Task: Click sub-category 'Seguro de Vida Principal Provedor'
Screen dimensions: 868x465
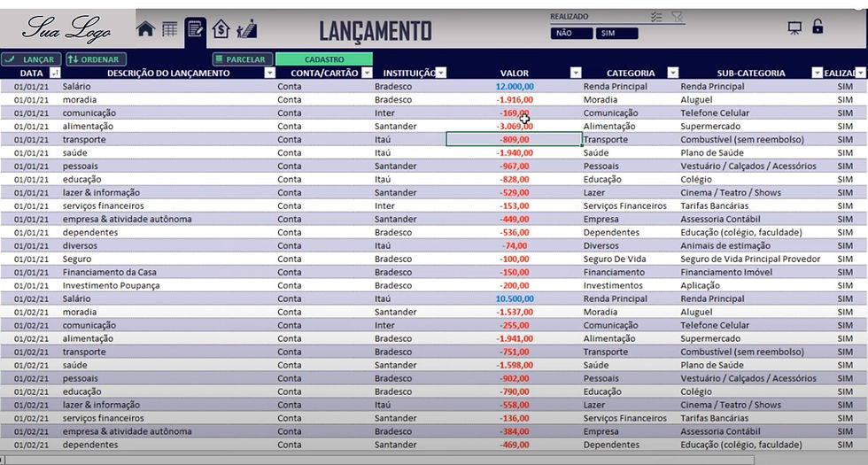Action: click(x=751, y=259)
